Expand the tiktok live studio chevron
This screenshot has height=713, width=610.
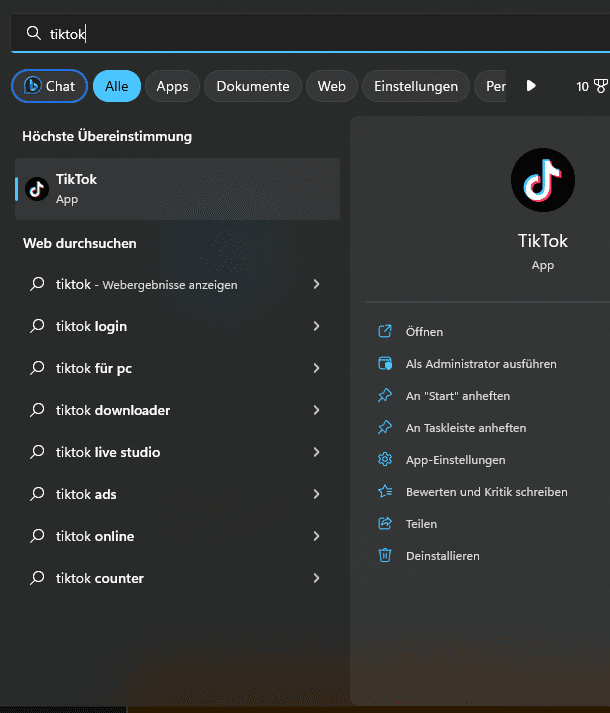(x=317, y=452)
